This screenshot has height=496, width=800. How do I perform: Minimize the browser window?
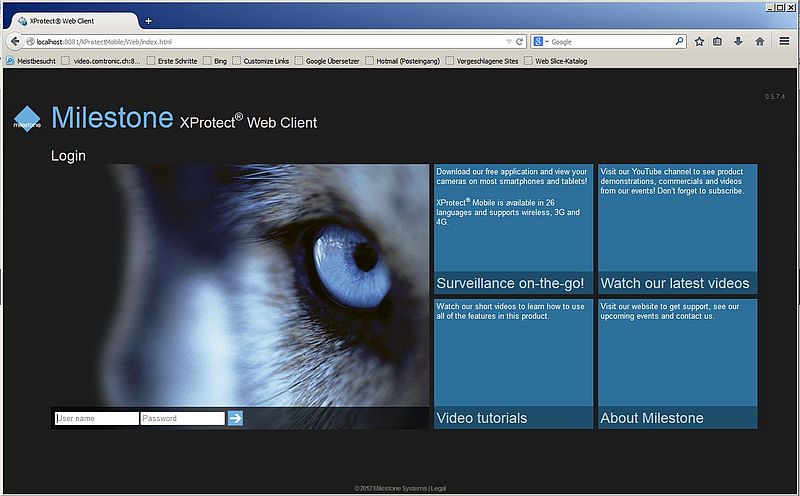(x=770, y=8)
